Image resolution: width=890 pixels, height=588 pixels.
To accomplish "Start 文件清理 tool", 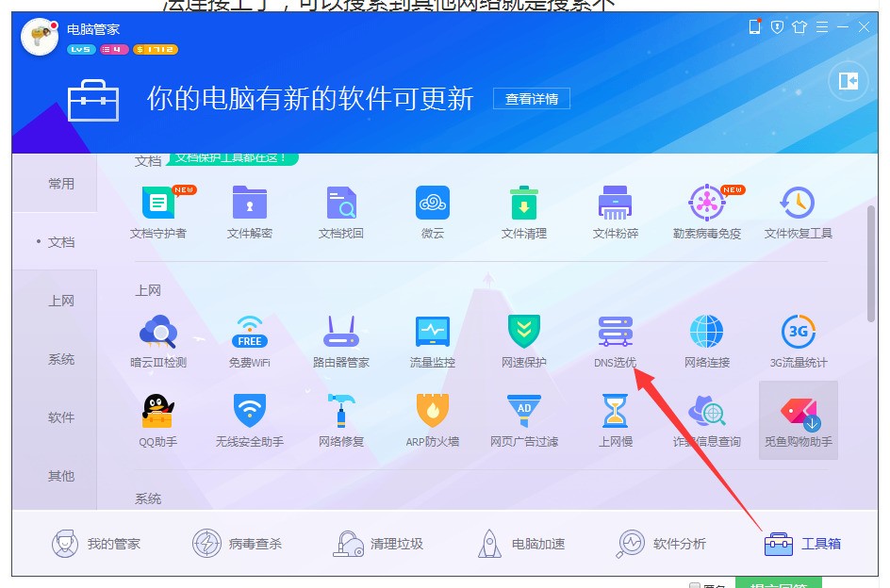I will (x=524, y=213).
